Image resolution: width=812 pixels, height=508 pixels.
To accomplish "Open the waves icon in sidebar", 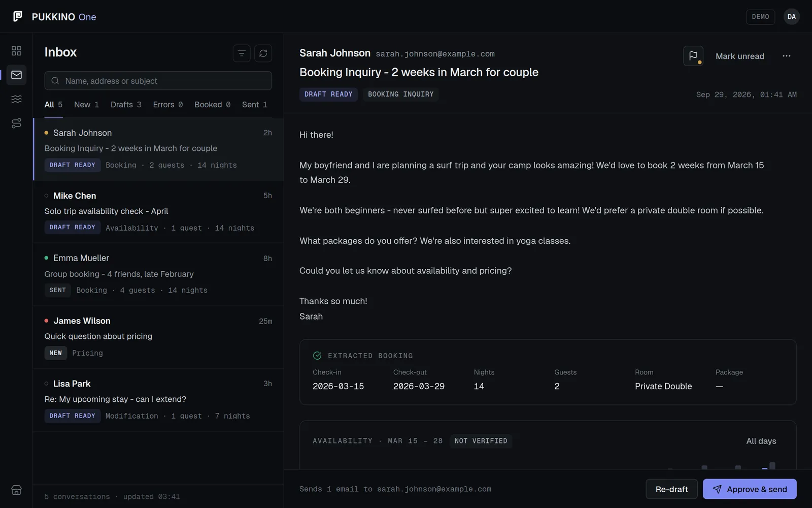I will (x=16, y=99).
